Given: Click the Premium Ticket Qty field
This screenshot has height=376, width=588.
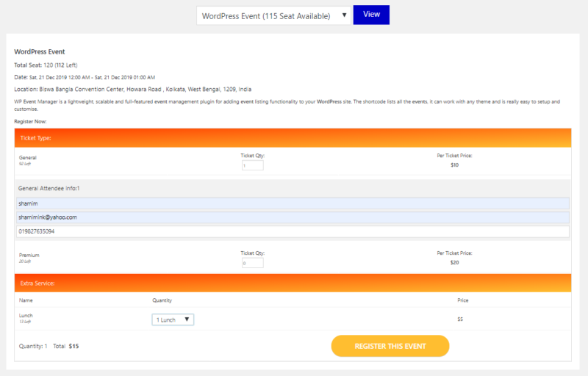Looking at the screenshot, I should tap(252, 263).
